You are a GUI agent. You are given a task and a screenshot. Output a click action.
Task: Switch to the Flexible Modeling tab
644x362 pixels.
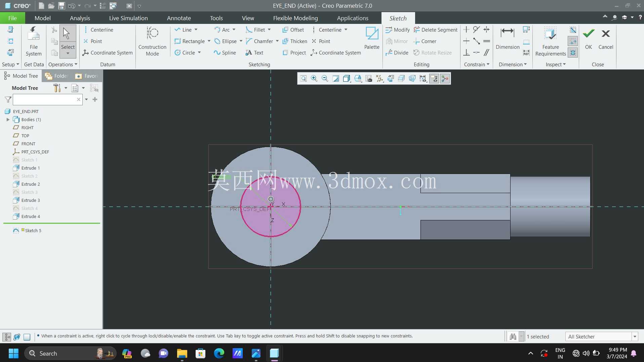click(295, 18)
